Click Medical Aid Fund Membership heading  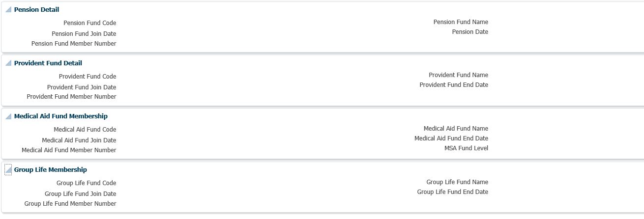(x=60, y=116)
